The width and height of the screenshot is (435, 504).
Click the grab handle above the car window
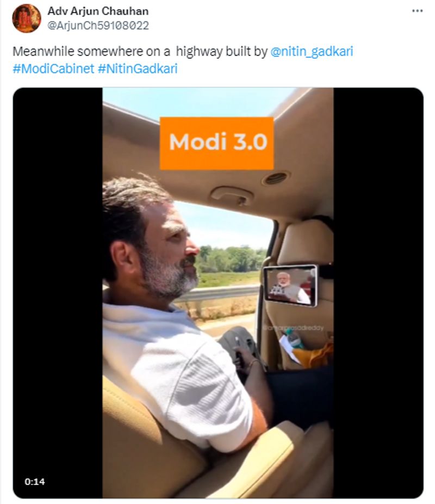232,194
